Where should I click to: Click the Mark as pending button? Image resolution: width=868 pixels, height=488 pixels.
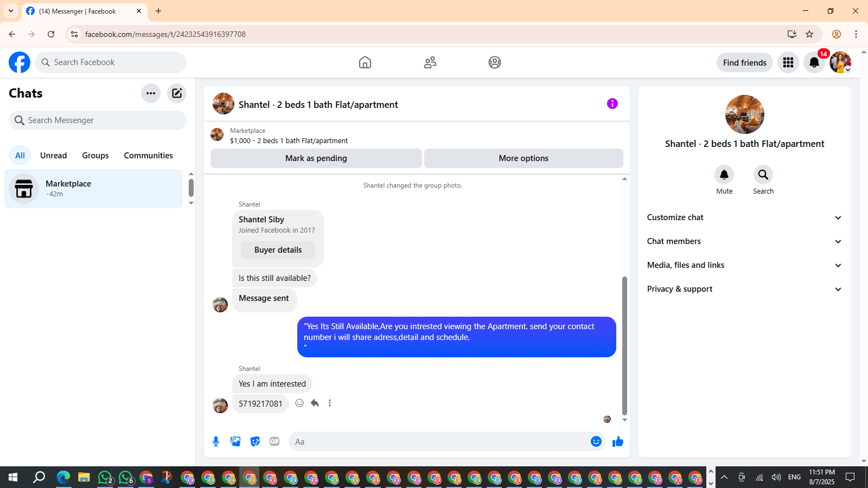316,158
